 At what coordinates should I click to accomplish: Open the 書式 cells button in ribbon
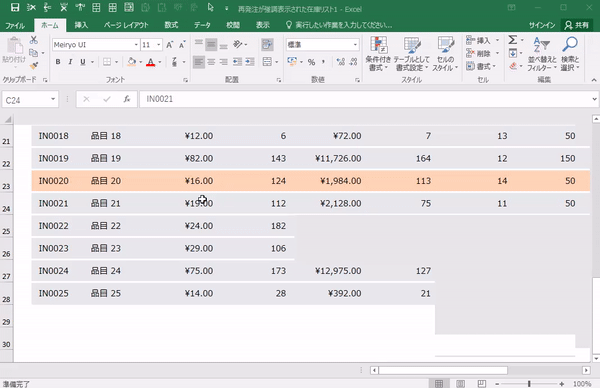[x=478, y=66]
